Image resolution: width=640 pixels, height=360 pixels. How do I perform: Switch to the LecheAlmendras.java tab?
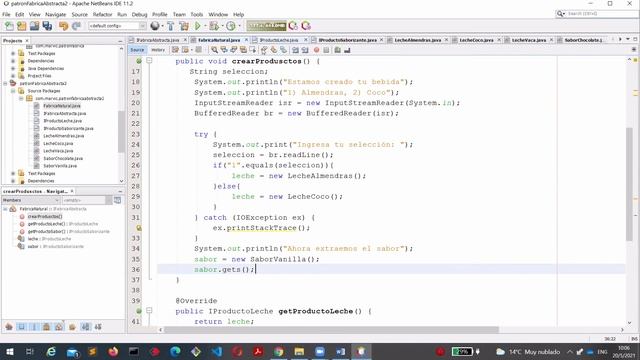pyautogui.click(x=418, y=40)
